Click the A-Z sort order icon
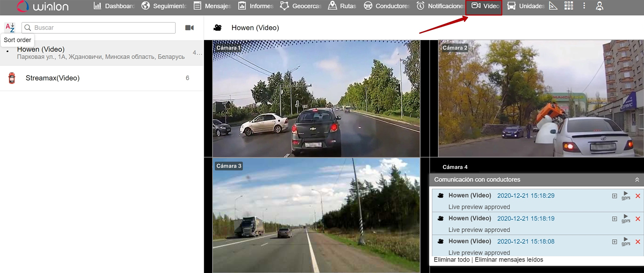This screenshot has width=644, height=273. coord(10,27)
